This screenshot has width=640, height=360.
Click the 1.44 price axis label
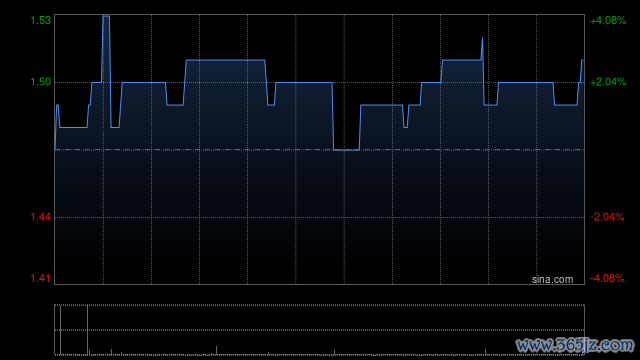tap(41, 217)
